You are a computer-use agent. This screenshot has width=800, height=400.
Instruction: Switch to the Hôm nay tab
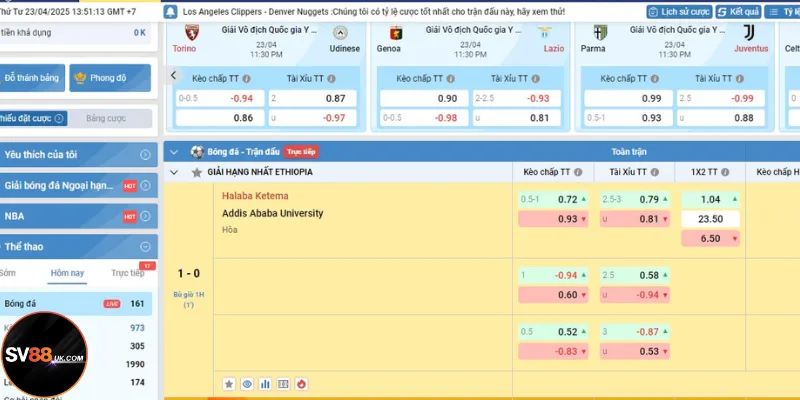pos(67,273)
